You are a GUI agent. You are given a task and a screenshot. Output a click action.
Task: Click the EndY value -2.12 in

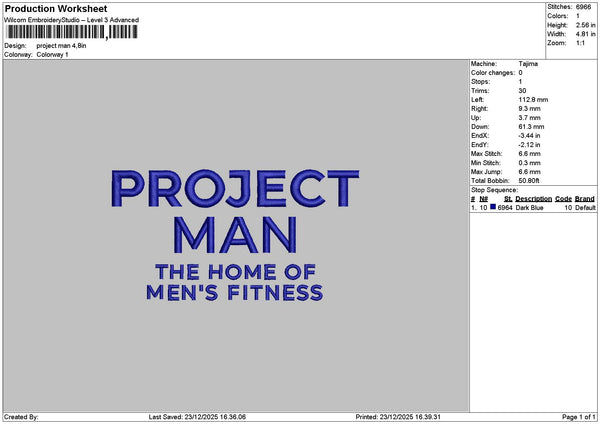pyautogui.click(x=529, y=145)
